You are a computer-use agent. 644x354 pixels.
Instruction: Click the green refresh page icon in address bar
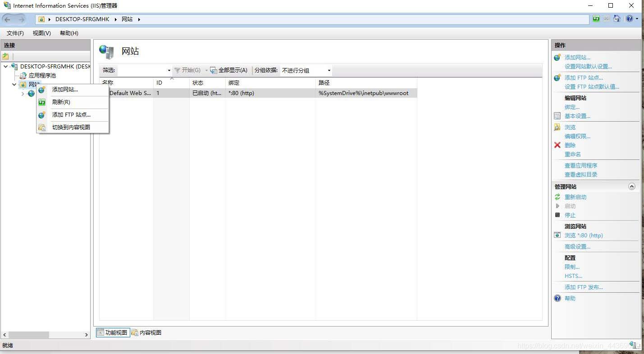pos(596,19)
